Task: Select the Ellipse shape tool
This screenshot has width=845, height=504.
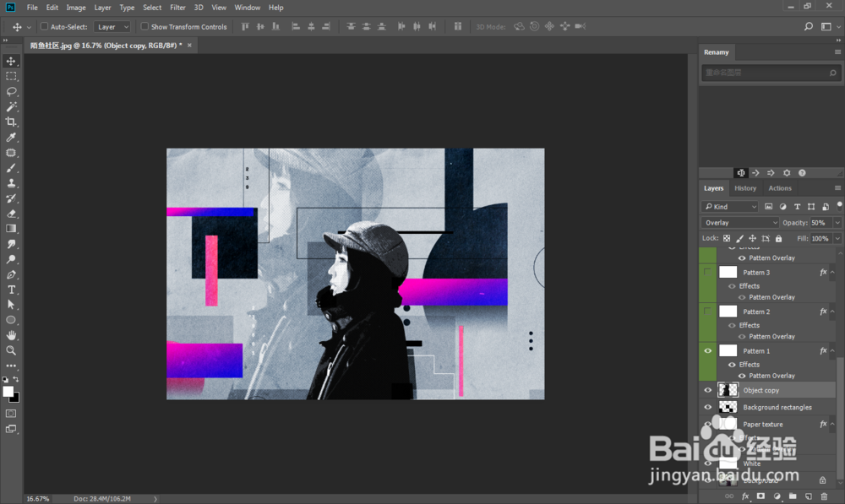Action: [11, 320]
